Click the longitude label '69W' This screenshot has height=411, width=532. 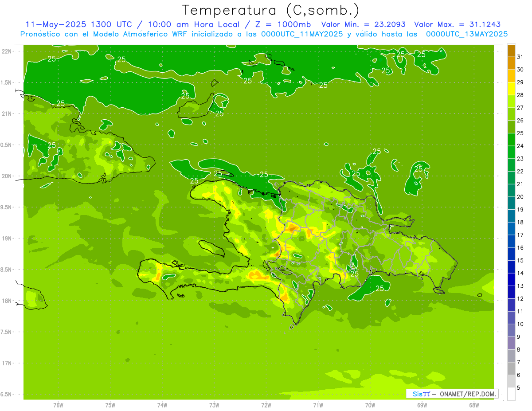point(422,405)
